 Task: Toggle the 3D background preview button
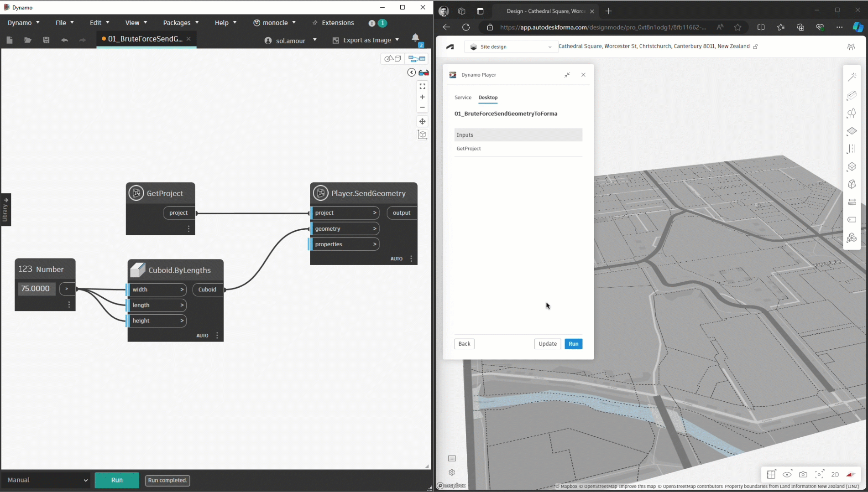392,59
